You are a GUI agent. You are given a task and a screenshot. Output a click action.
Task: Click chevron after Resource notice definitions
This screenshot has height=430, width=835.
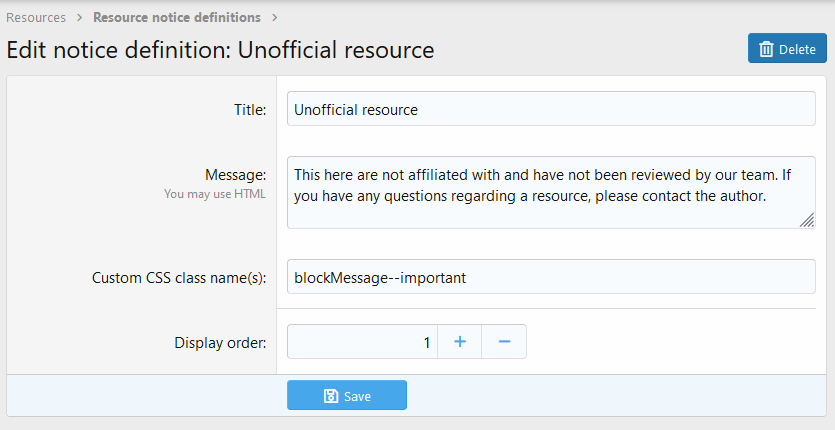tap(275, 18)
